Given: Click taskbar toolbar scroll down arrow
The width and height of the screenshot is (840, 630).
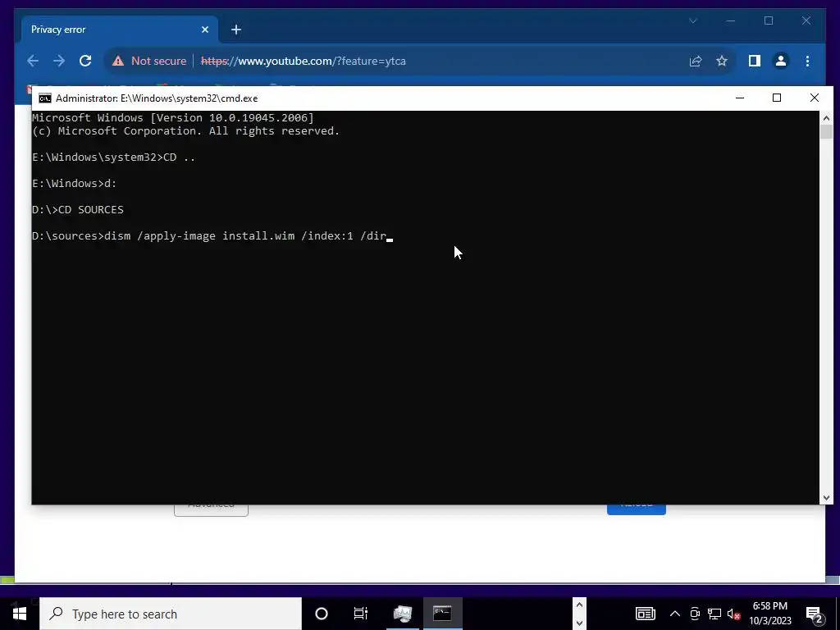Looking at the screenshot, I should click(x=579, y=623).
